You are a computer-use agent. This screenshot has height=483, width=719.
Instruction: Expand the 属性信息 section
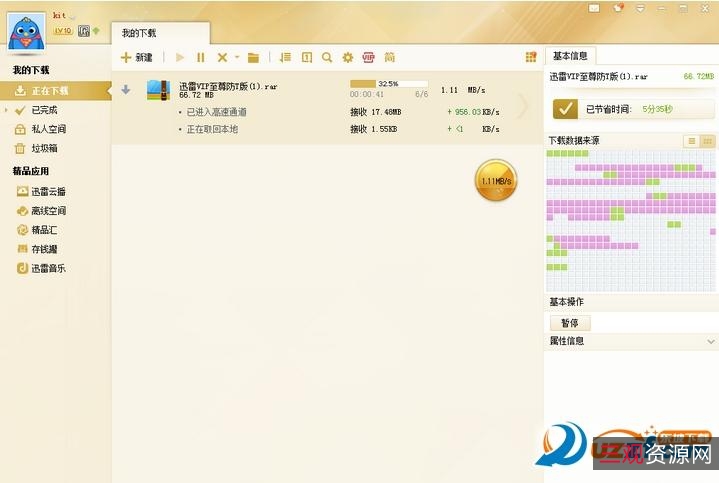[x=710, y=341]
